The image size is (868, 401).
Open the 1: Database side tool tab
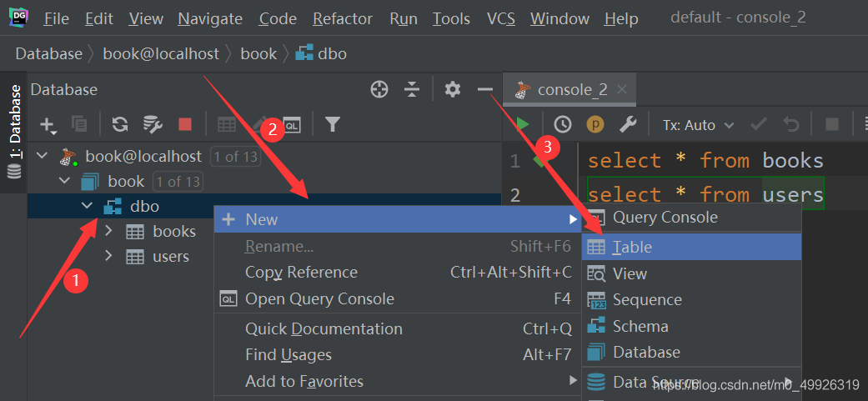pyautogui.click(x=14, y=133)
